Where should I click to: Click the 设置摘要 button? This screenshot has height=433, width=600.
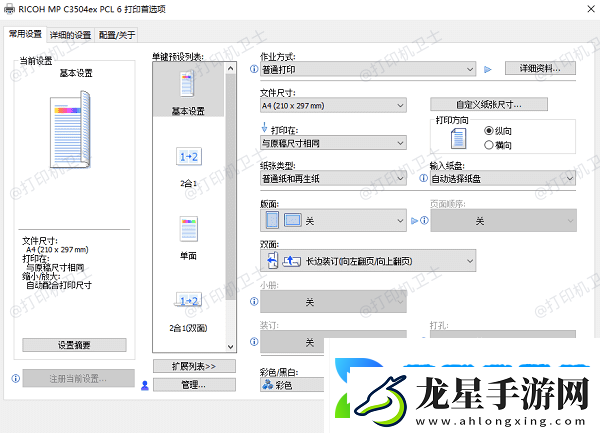pyautogui.click(x=74, y=345)
